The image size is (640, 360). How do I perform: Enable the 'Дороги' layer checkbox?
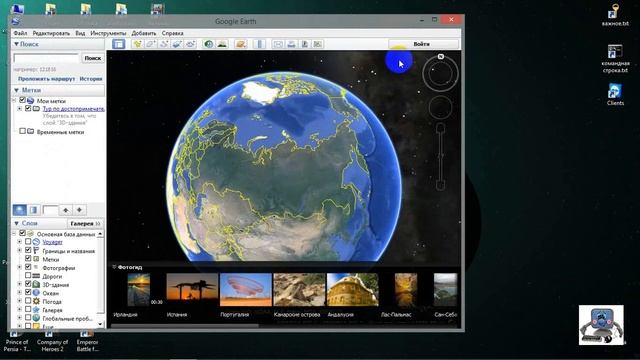(x=28, y=276)
